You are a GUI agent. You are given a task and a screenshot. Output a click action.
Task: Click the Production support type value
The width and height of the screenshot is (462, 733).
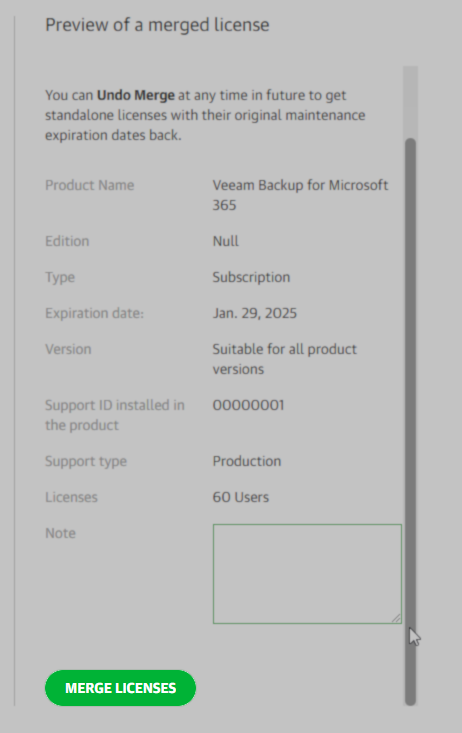(x=246, y=461)
